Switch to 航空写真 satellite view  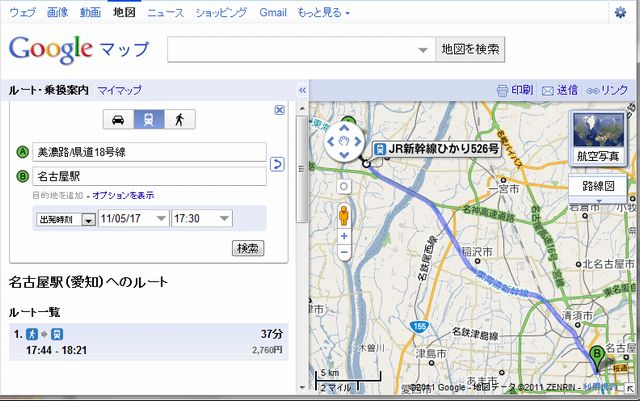598,138
